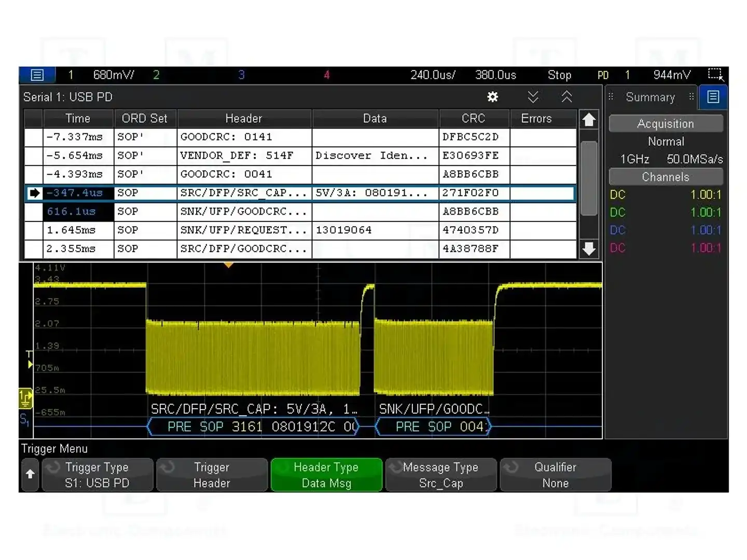Click the CRC column header

coord(474,119)
